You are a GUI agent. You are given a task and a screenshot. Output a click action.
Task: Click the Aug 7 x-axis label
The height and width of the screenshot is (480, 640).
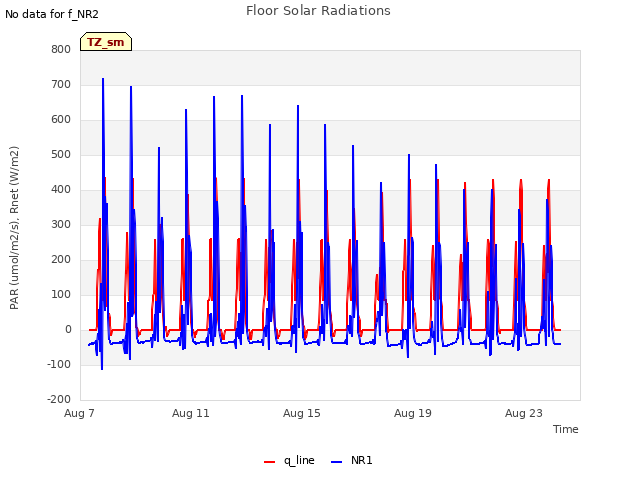[79, 413]
